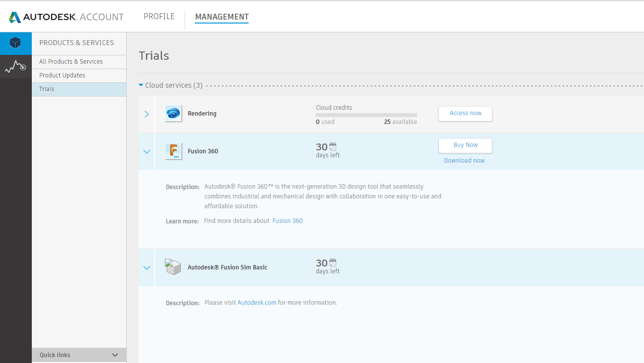Image resolution: width=644 pixels, height=363 pixels.
Task: Click the Rendering product name
Action: point(202,114)
